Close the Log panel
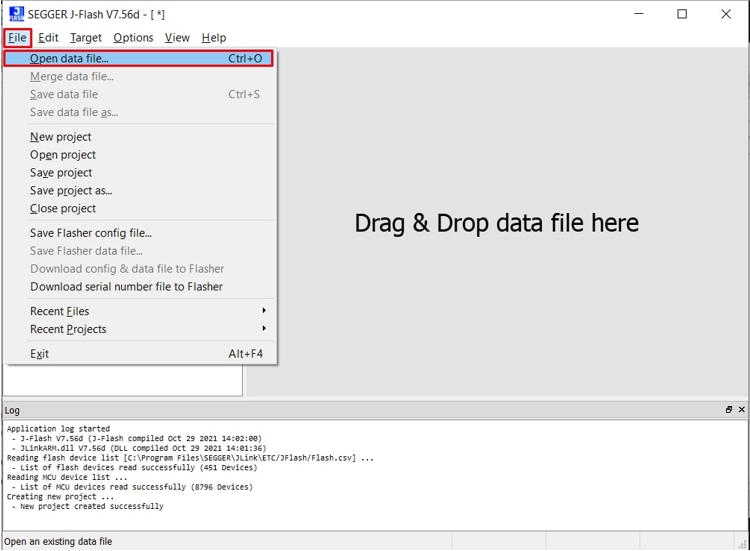750x551 pixels. tap(741, 410)
